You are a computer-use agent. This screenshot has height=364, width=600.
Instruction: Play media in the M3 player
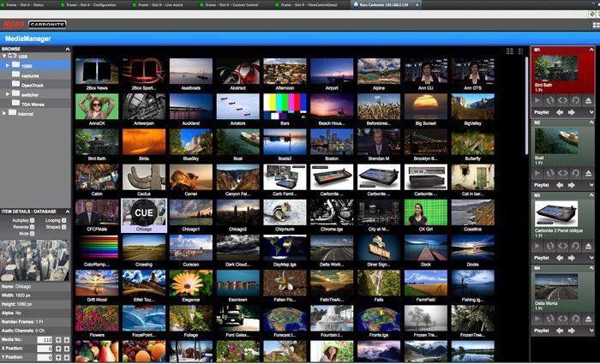tap(537, 247)
